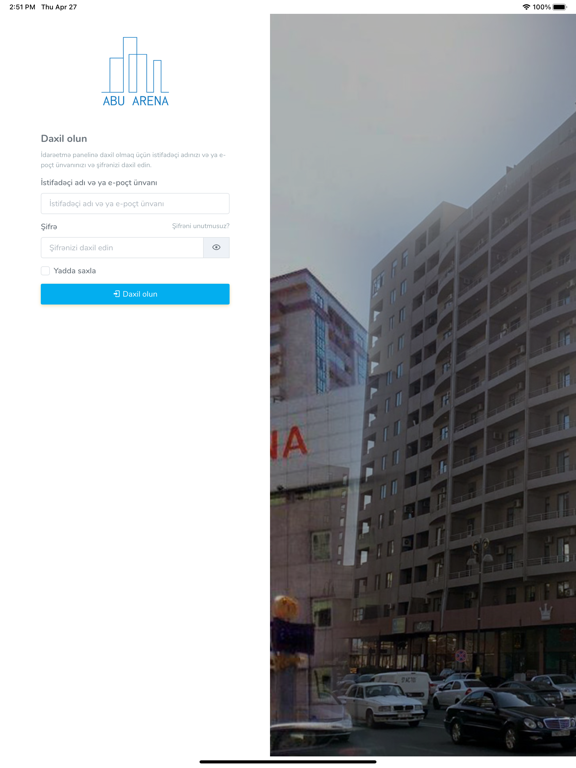This screenshot has width=576, height=768.
Task: Tap the Wi-Fi icon in status bar
Action: pyautogui.click(x=526, y=7)
